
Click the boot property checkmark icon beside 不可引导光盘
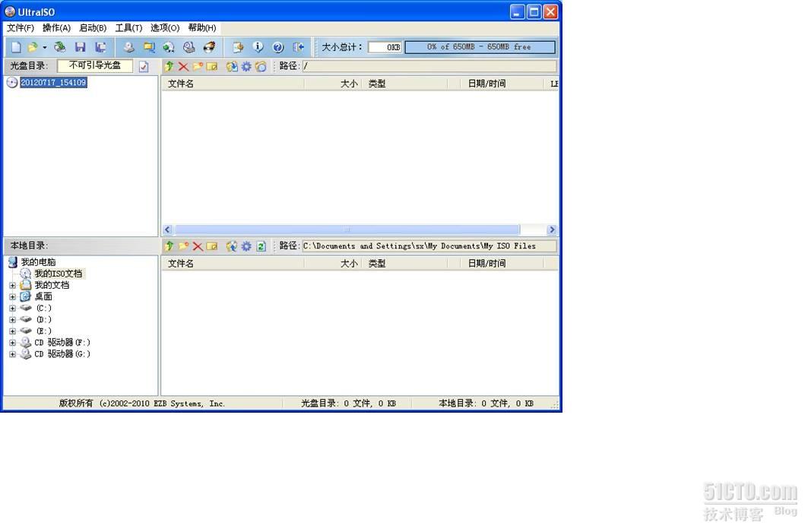tap(144, 66)
